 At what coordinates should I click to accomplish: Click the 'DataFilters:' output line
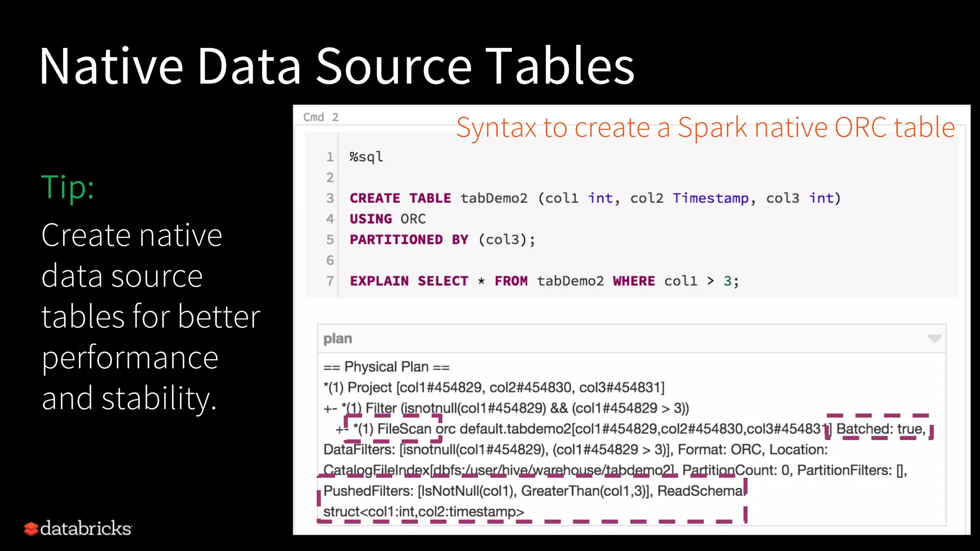(576, 450)
